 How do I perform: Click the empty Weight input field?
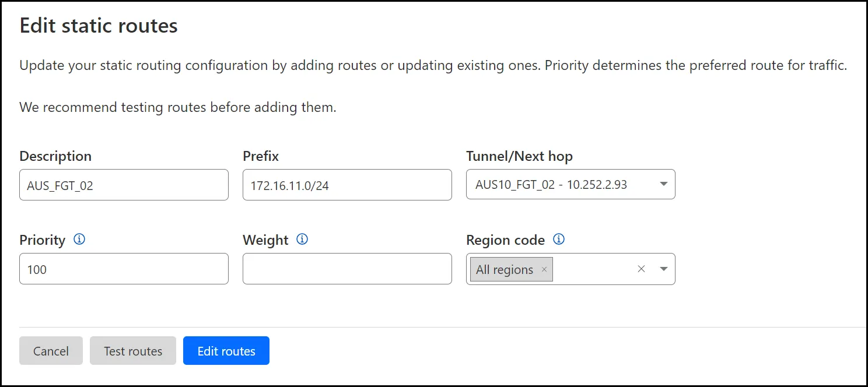(x=346, y=269)
